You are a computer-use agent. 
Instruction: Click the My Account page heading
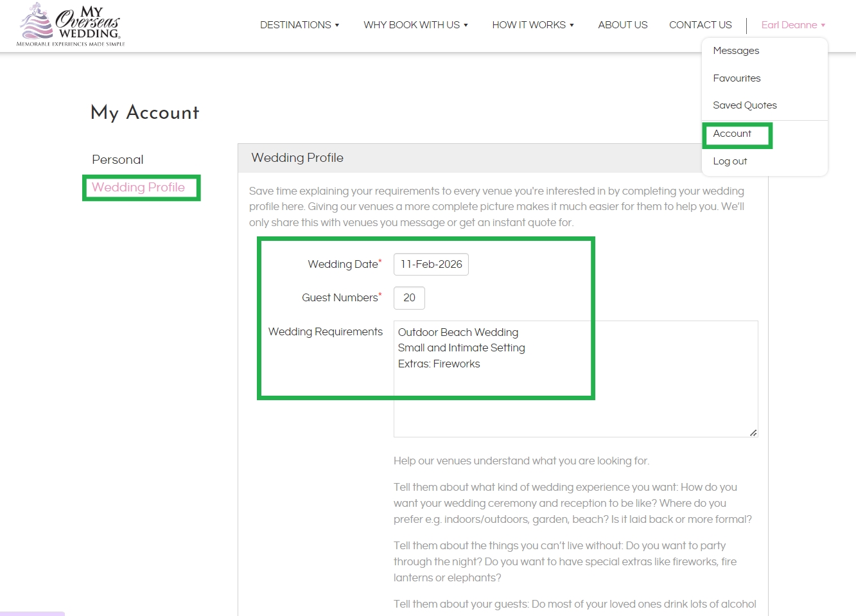tap(145, 112)
